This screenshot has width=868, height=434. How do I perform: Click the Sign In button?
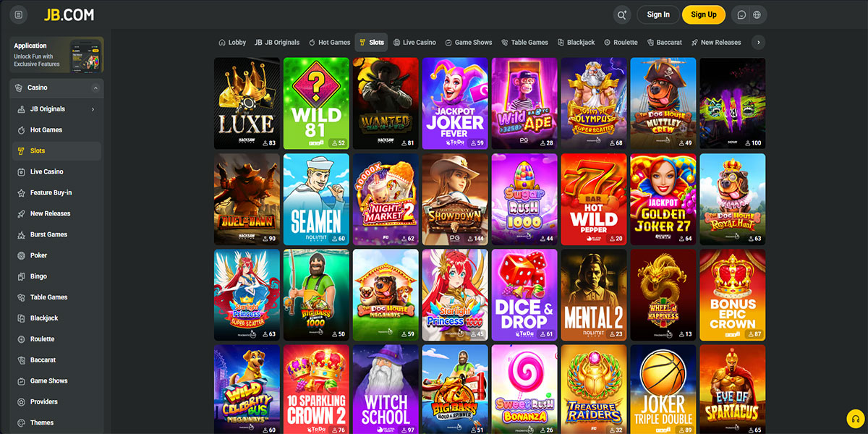pos(658,14)
